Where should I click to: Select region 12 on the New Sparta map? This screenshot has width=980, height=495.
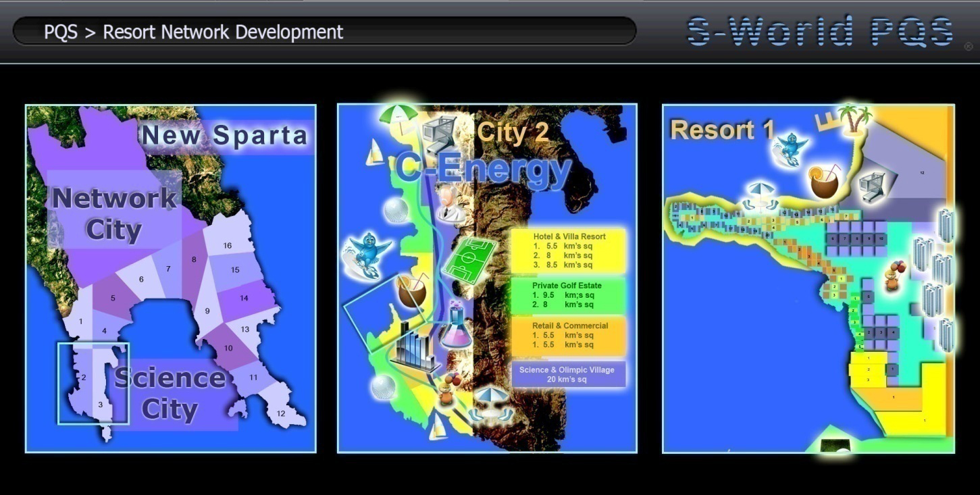[281, 413]
